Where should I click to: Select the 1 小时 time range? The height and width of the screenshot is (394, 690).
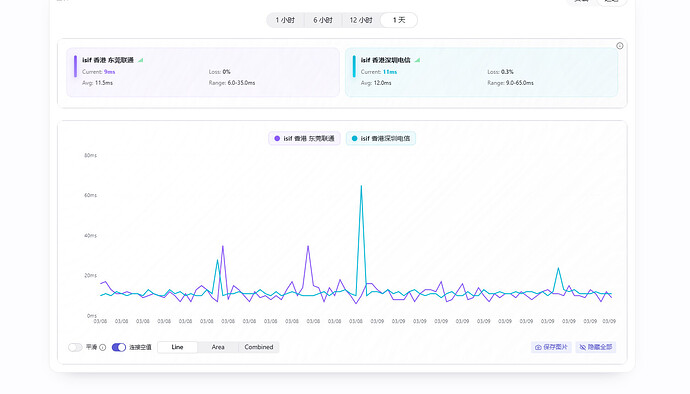pyautogui.click(x=285, y=20)
